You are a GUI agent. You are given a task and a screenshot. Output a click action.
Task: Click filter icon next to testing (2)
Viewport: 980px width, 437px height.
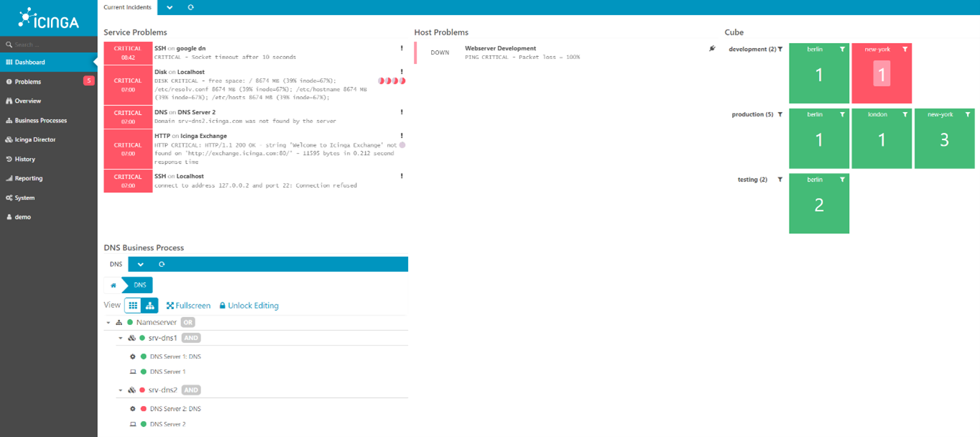780,180
